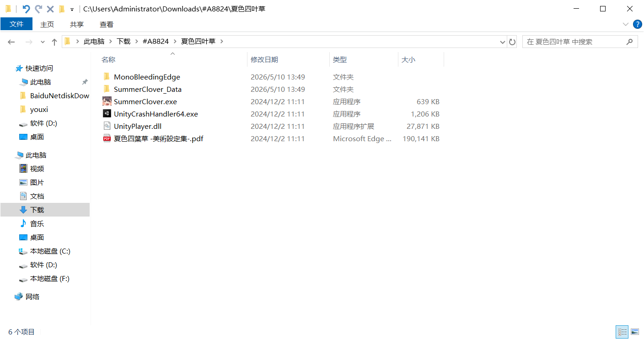Switch to large icons view in status bar

pos(635,332)
